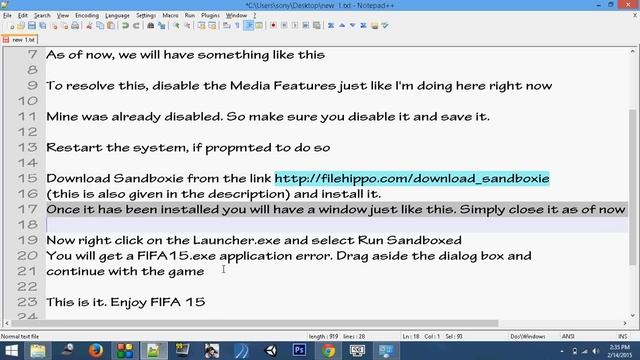Play back the recorded macro icon
This screenshot has width=640, height=360.
click(295, 26)
